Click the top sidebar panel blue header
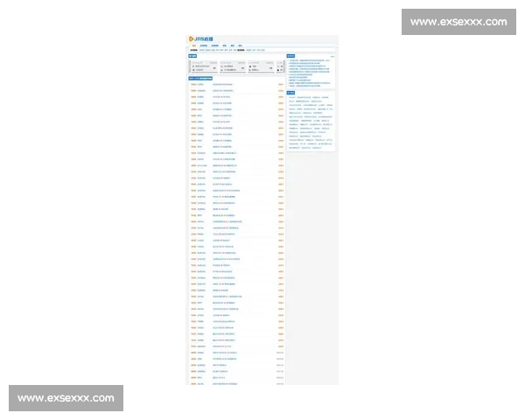The height and width of the screenshot is (420, 525). tap(291, 55)
